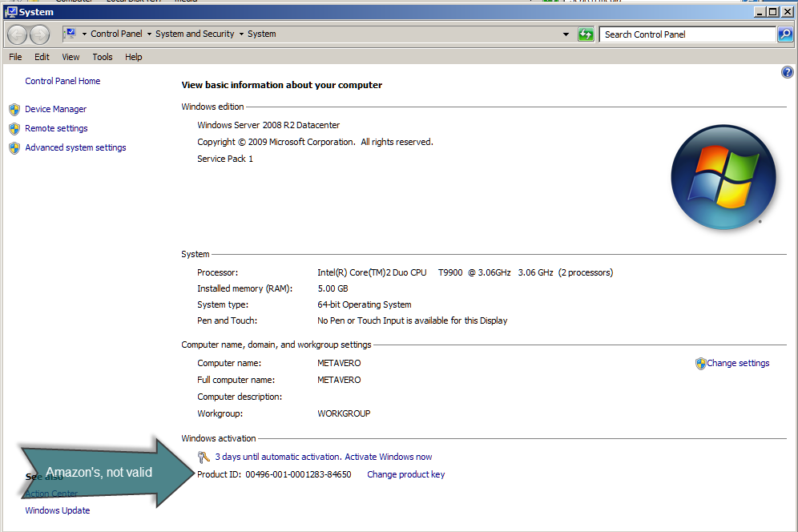
Task: Click Change settings link
Action: [x=738, y=363]
